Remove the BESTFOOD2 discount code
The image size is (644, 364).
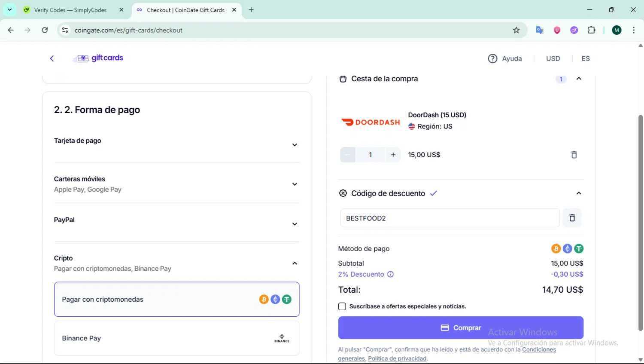[x=572, y=218]
